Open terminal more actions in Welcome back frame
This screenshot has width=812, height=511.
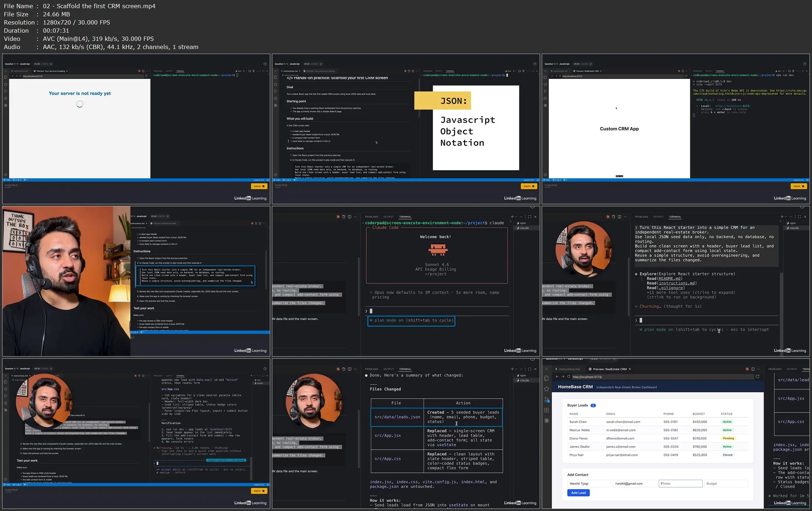tap(521, 217)
